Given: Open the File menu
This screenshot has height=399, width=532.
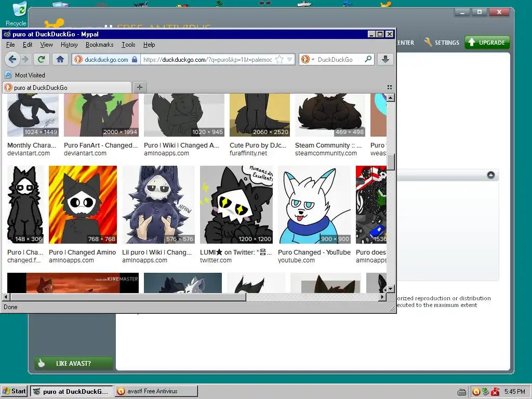Looking at the screenshot, I should pos(10,45).
